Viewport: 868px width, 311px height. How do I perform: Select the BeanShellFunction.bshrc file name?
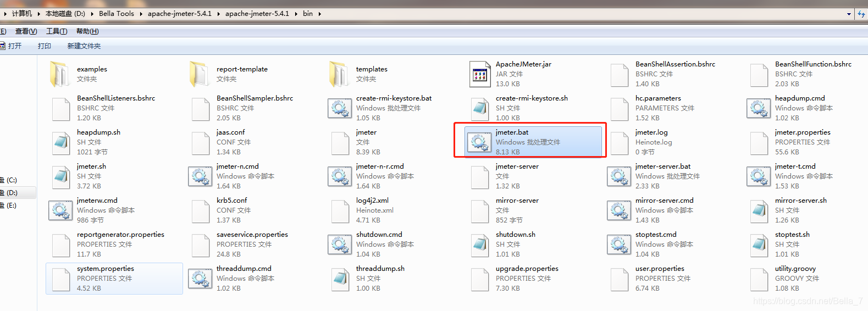[x=813, y=64]
